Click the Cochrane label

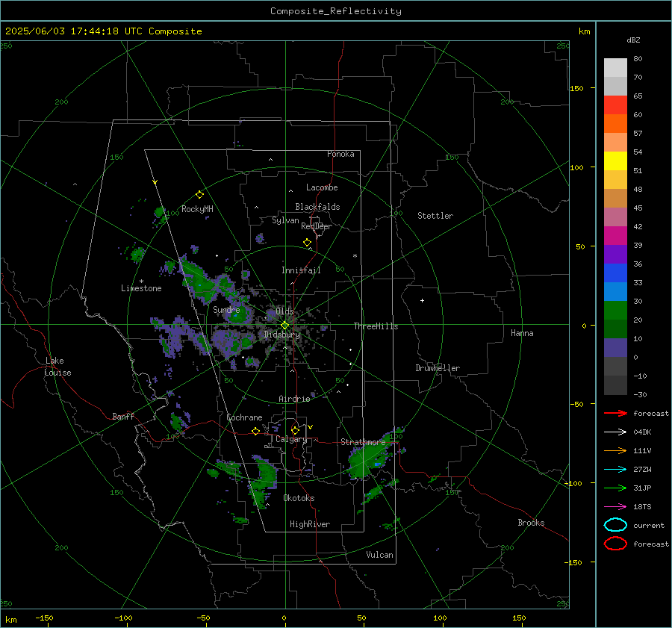[x=244, y=417]
